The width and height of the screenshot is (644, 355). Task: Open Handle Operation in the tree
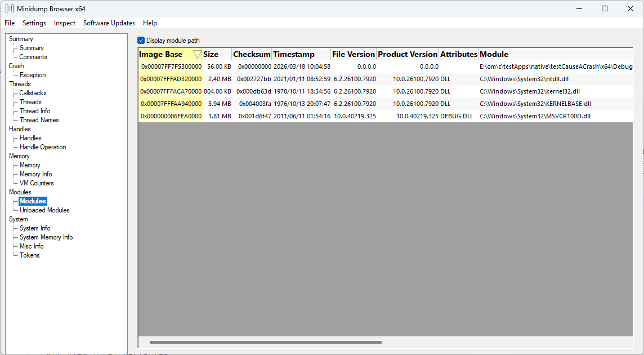pos(43,147)
